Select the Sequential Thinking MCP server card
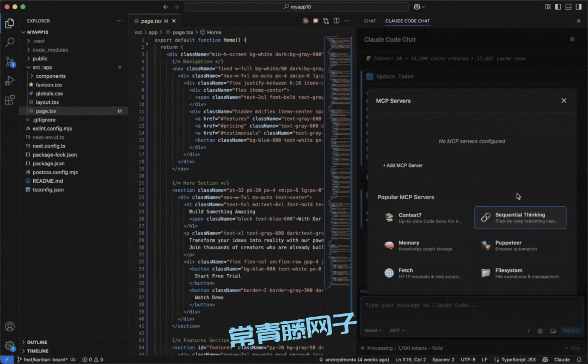 [520, 218]
